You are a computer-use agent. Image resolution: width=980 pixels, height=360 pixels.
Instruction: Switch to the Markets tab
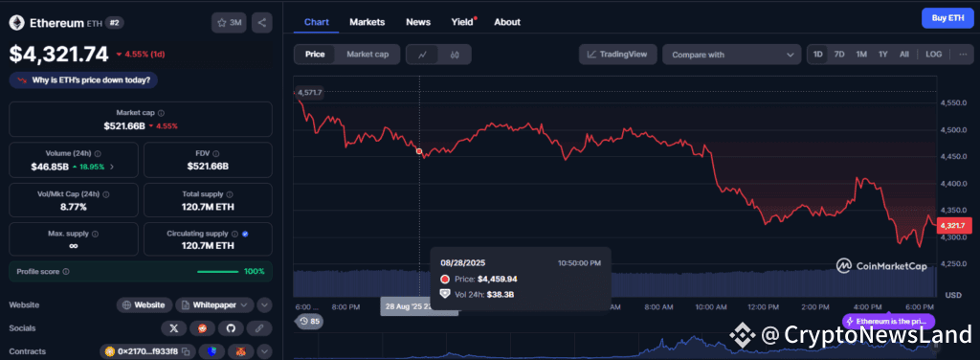tap(367, 22)
